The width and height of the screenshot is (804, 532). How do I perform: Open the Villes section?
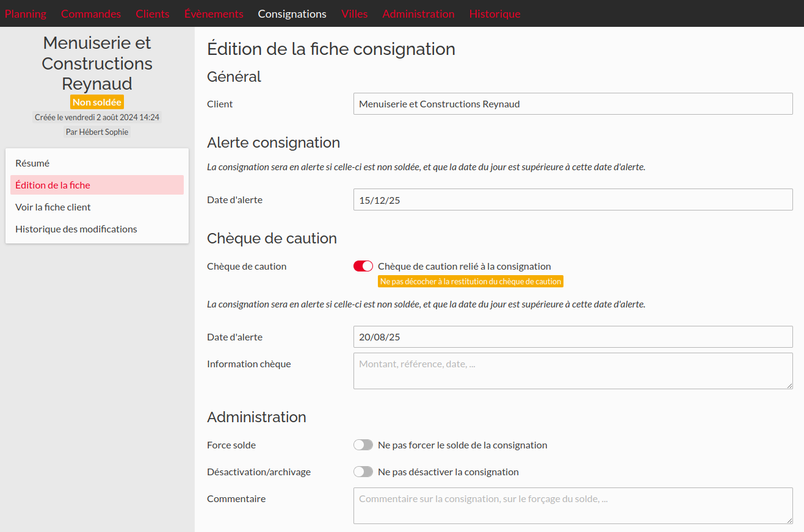tap(354, 13)
